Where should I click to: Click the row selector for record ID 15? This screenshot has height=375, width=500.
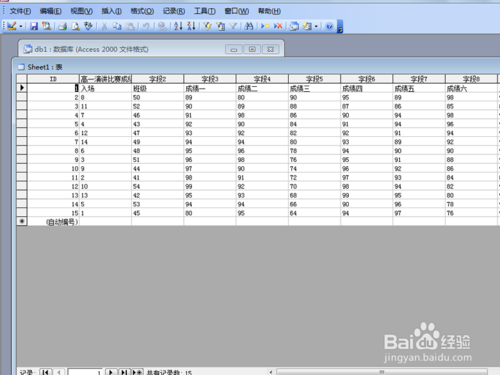pyautogui.click(x=22, y=213)
